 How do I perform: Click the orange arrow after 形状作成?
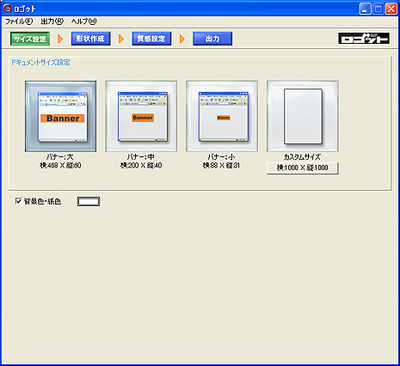pos(121,39)
